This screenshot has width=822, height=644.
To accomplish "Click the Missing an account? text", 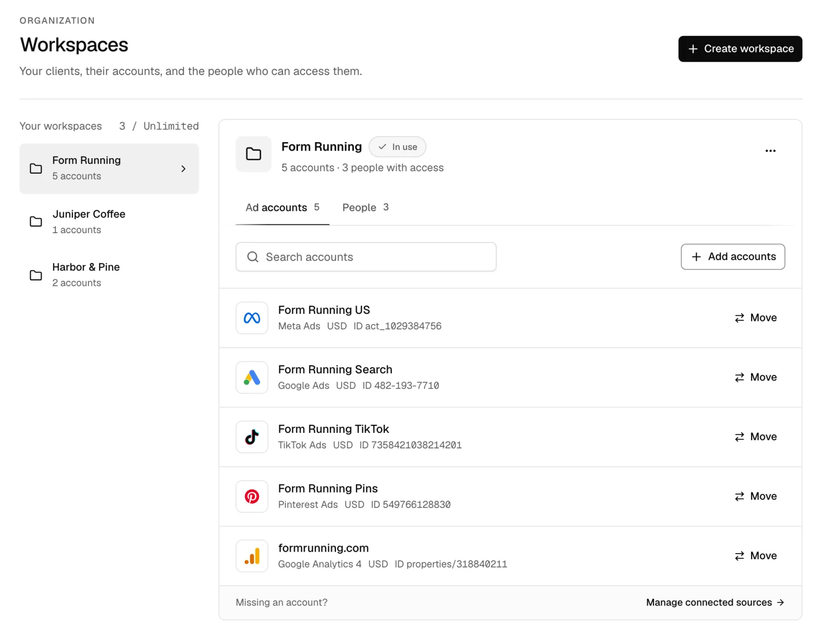I will 282,602.
